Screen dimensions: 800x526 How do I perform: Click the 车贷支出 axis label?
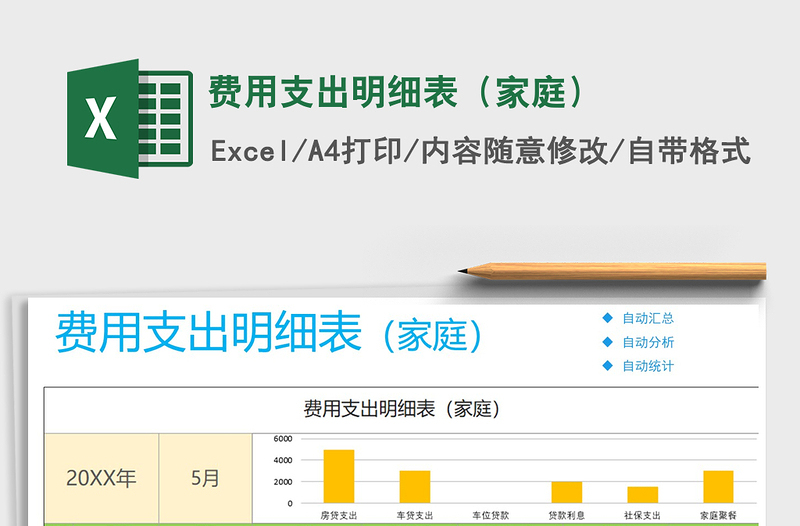point(415,515)
